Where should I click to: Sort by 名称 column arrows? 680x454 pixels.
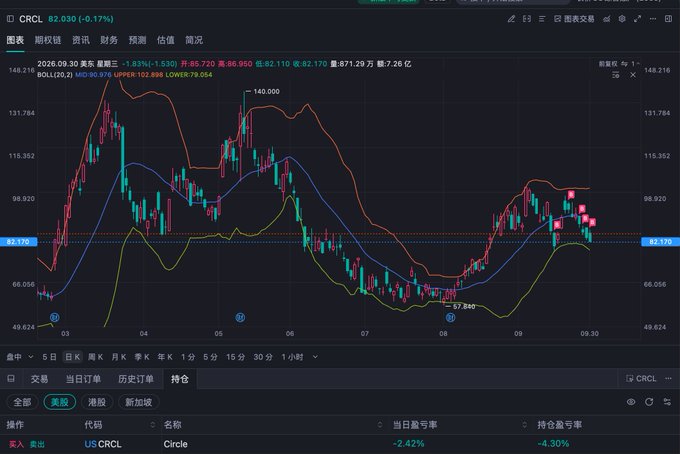pos(380,425)
